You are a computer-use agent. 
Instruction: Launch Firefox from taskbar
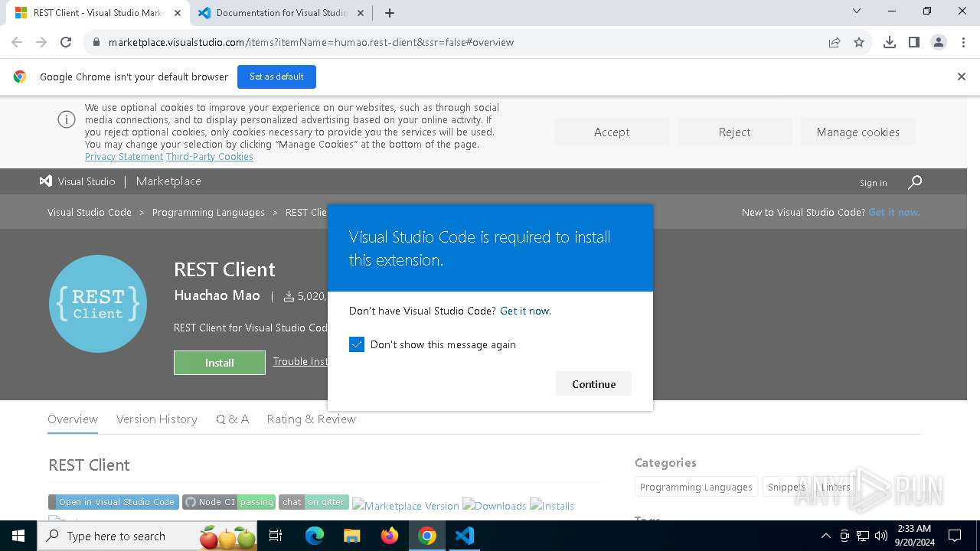tap(390, 536)
